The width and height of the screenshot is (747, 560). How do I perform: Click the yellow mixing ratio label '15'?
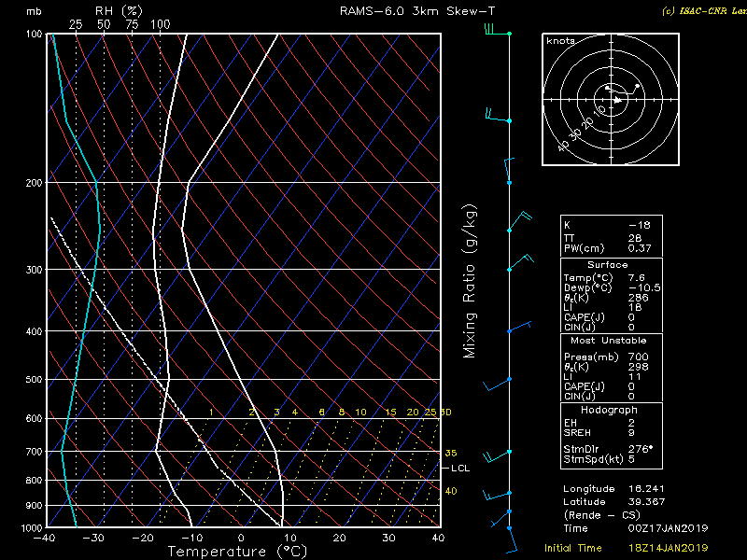[x=390, y=413]
